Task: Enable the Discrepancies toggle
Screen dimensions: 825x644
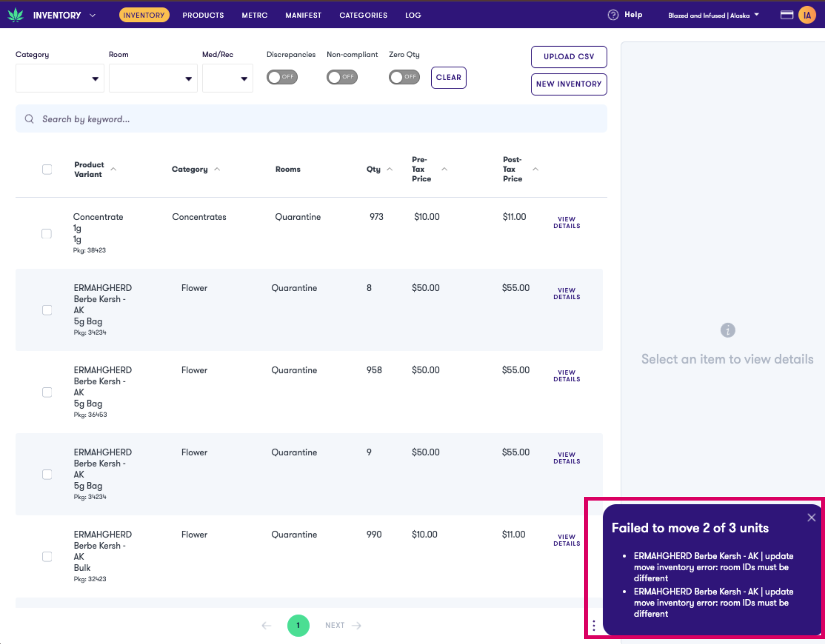Action: (x=282, y=77)
